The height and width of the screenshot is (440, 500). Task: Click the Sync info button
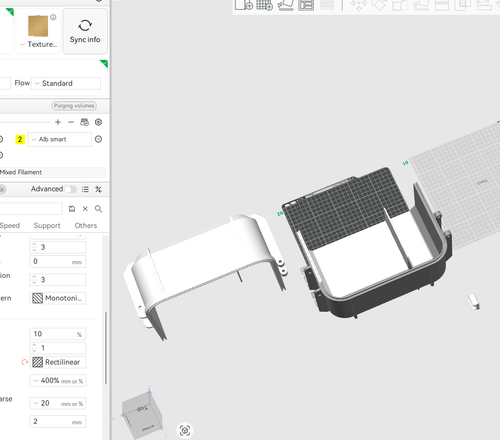(x=85, y=31)
